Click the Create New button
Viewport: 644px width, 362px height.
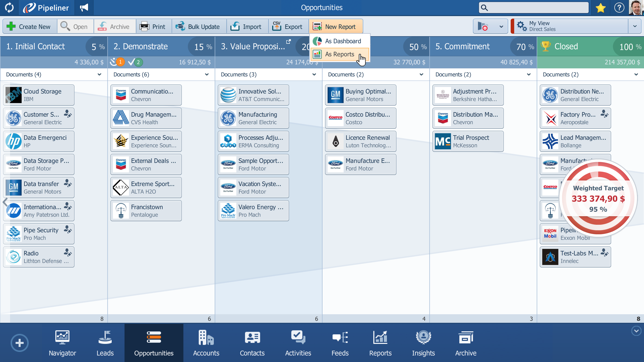pyautogui.click(x=29, y=26)
